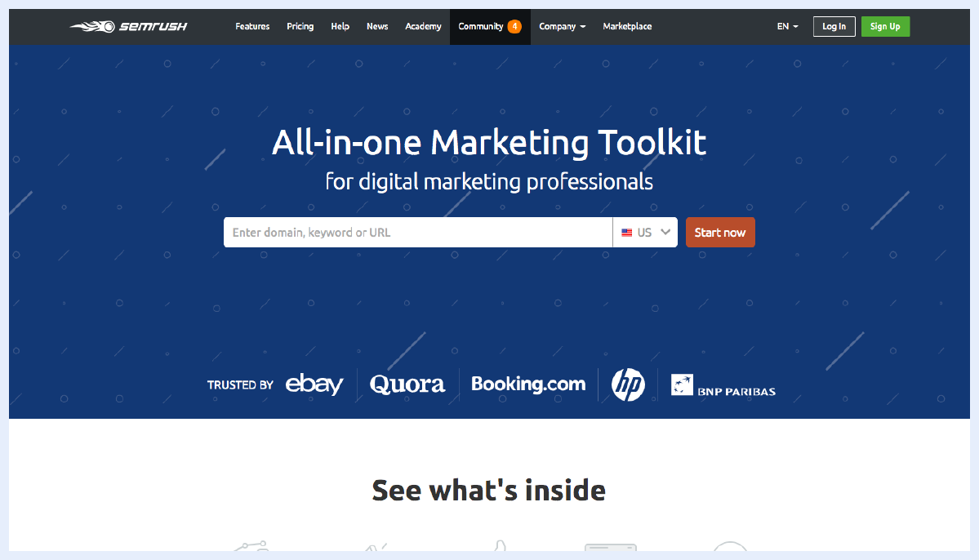Visit the News page
This screenshot has width=979, height=560.
coord(377,26)
